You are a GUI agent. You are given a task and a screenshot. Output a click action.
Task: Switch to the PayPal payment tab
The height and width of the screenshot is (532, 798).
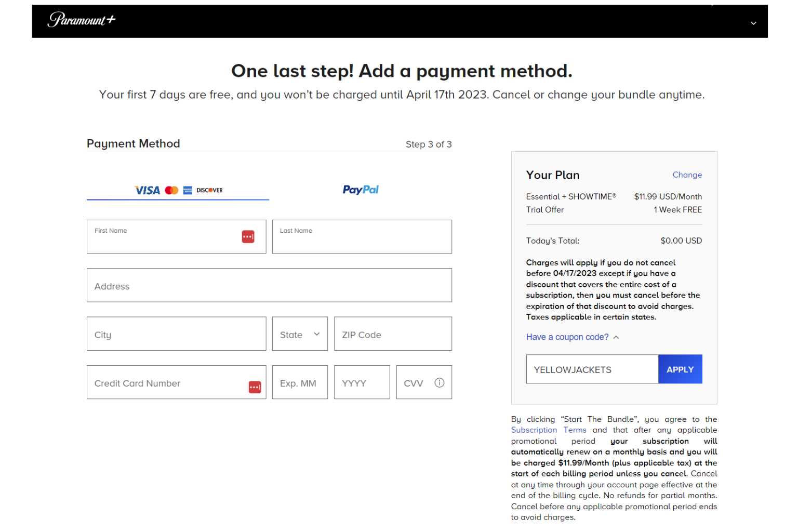click(361, 190)
